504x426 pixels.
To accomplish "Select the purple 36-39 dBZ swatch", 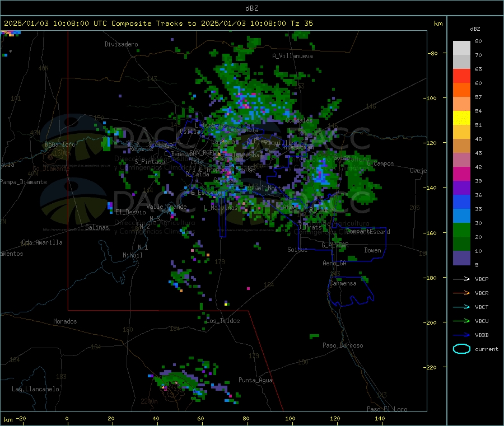I will pos(461,188).
